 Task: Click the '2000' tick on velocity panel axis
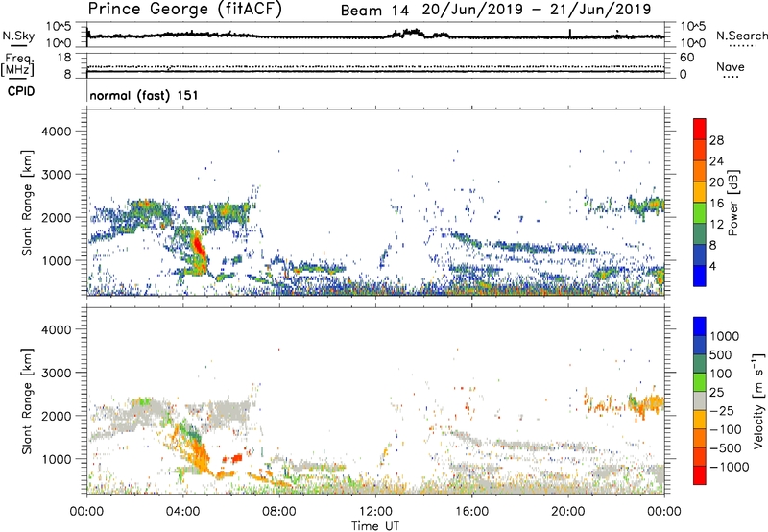(x=56, y=416)
